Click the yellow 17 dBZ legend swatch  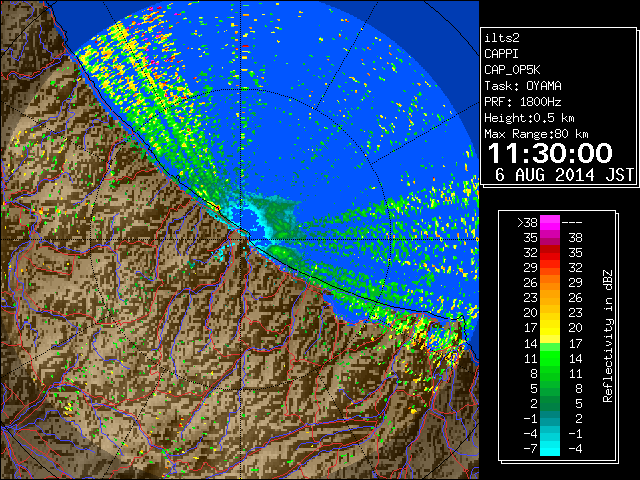point(550,328)
